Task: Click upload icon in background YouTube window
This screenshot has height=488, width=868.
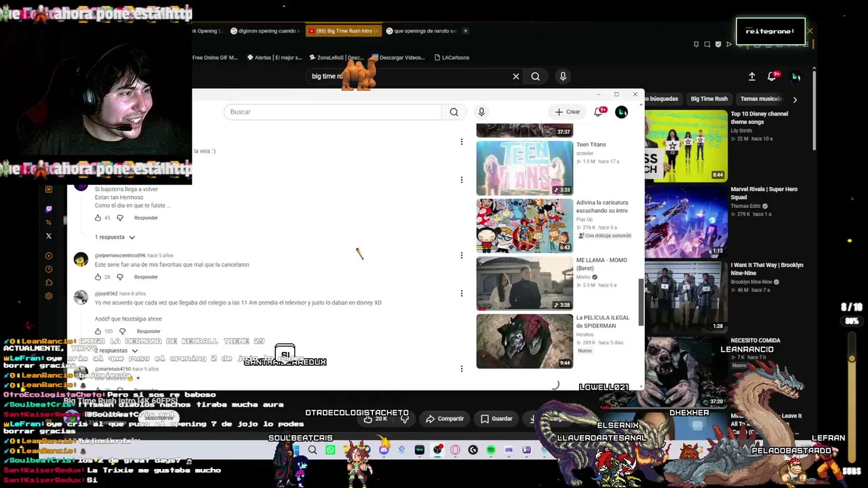Action: [752, 77]
